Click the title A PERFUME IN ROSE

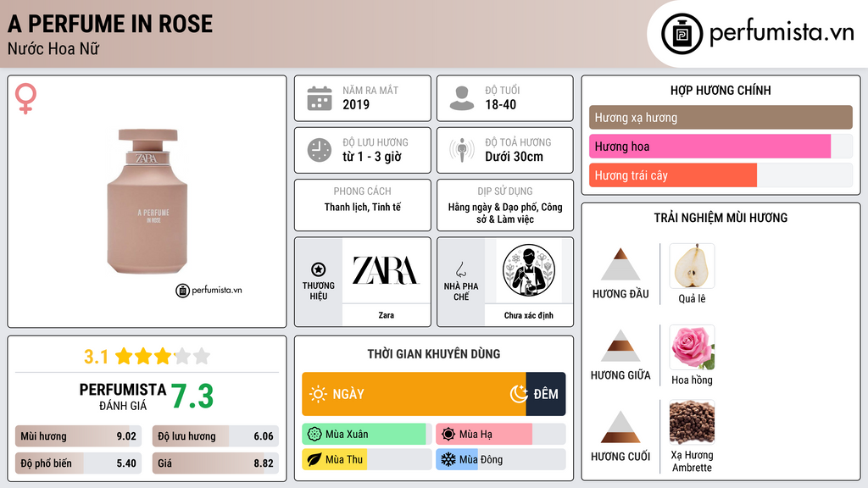[x=110, y=25]
